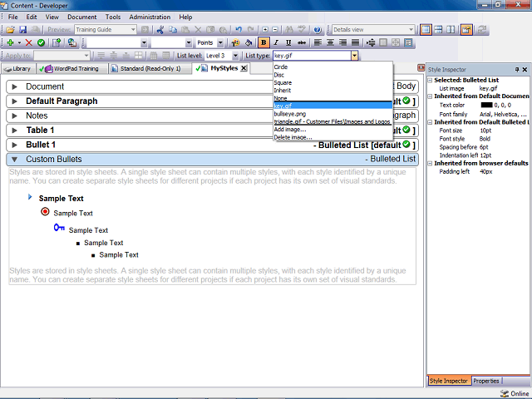
Task: Close the MyStyles tab
Action: click(x=244, y=68)
